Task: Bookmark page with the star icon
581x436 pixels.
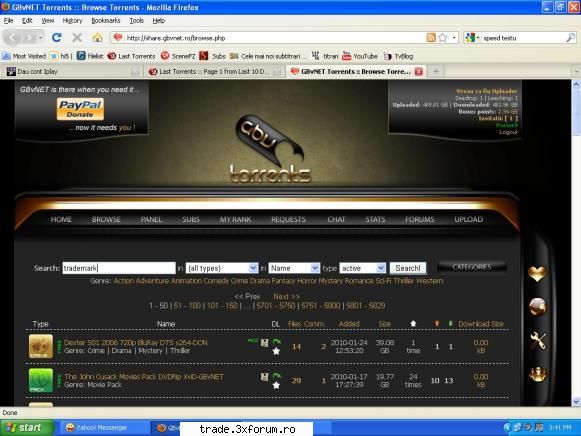Action: coord(442,37)
